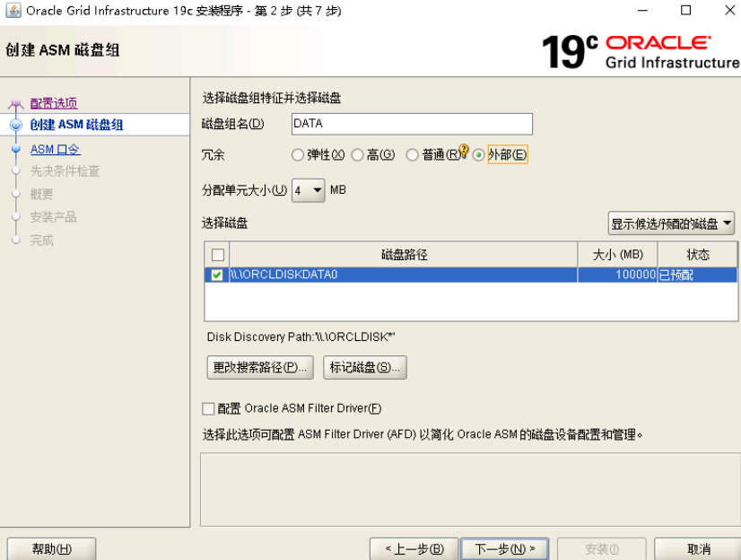This screenshot has width=741, height=560.
Task: Select the 普通(R) redundancy radio button
Action: point(412,155)
